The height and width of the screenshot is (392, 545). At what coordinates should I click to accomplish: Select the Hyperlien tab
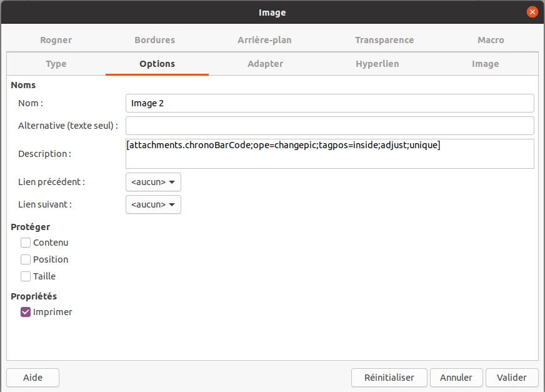point(377,64)
